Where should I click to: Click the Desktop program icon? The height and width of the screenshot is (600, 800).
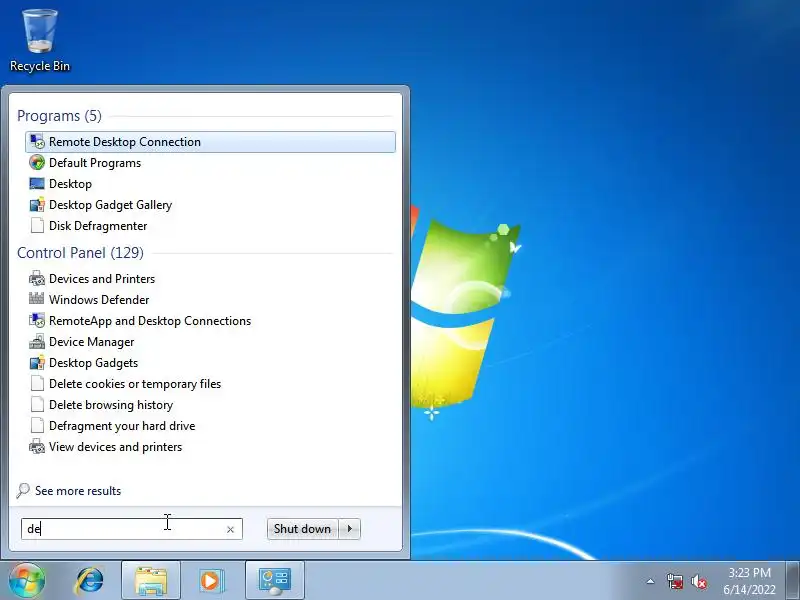click(x=37, y=184)
